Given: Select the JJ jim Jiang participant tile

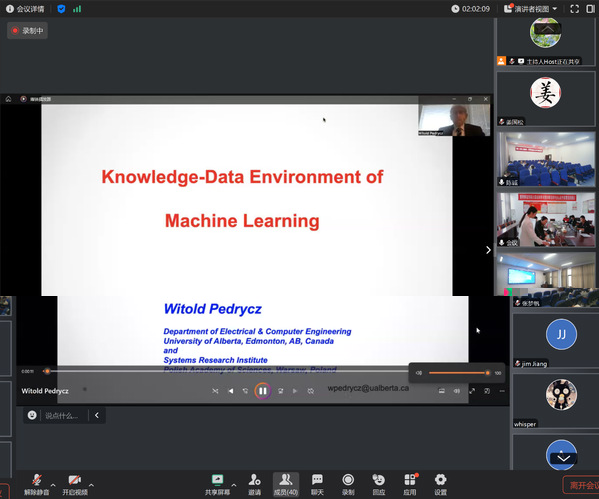Looking at the screenshot, I should pyautogui.click(x=556, y=341).
